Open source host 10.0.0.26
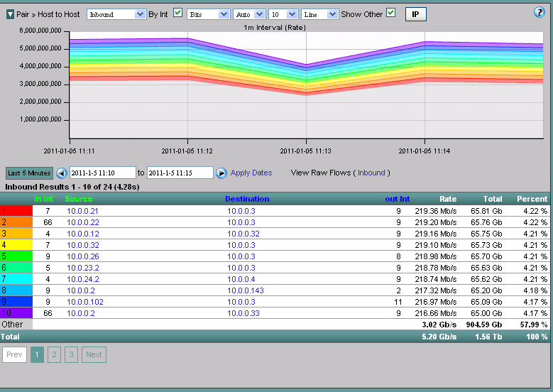The image size is (553, 392). point(83,256)
